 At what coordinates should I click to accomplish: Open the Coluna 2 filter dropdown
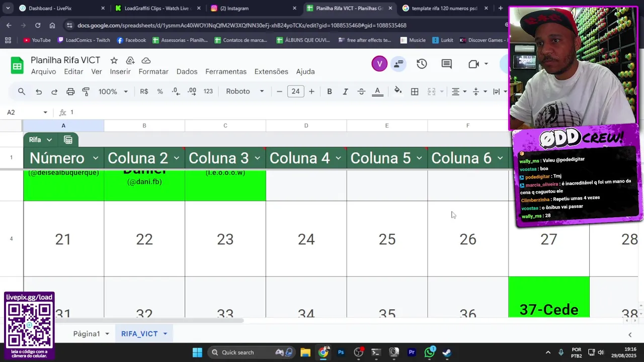pyautogui.click(x=176, y=158)
